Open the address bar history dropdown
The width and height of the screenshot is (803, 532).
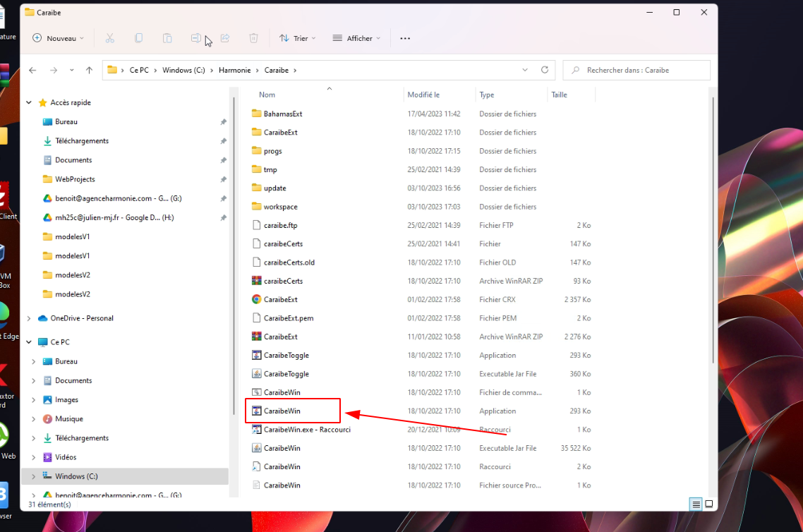(525, 70)
